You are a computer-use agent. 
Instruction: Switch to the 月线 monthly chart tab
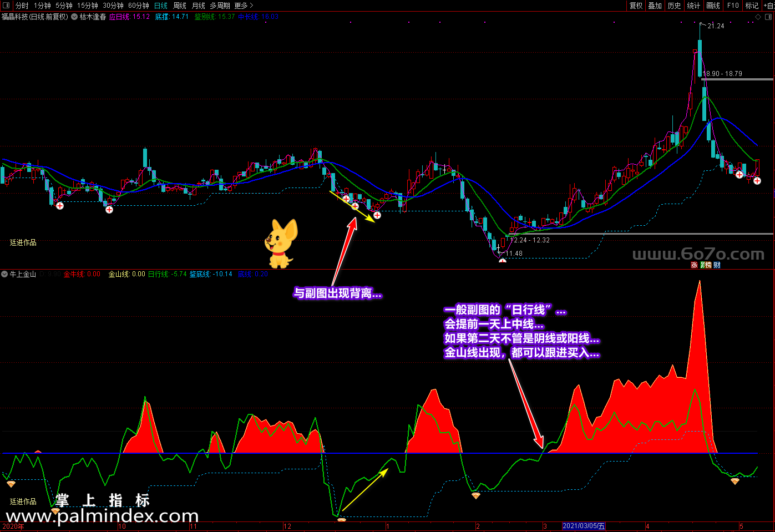(199, 6)
